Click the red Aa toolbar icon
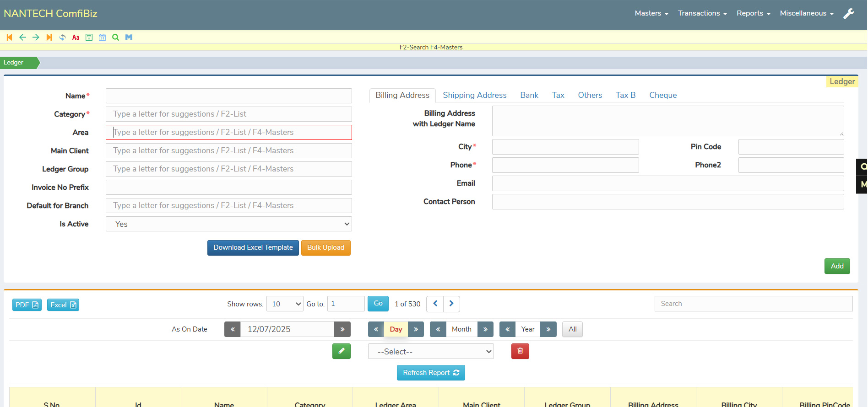Viewport: 868px width, 407px height. [x=76, y=37]
